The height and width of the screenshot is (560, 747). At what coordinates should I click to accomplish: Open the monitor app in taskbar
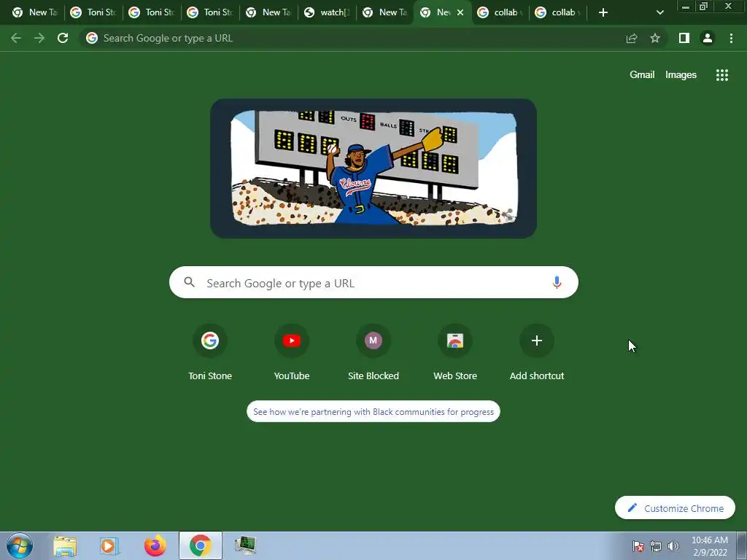(x=246, y=545)
